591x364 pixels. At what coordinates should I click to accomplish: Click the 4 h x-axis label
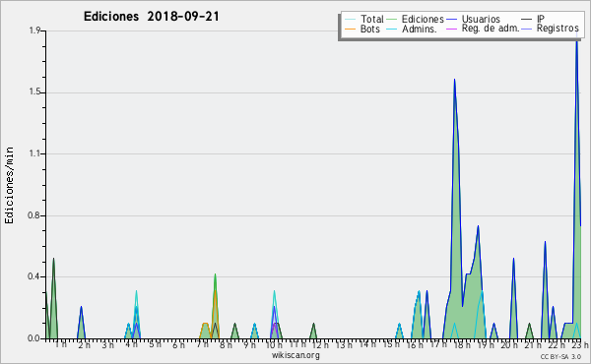131,344
